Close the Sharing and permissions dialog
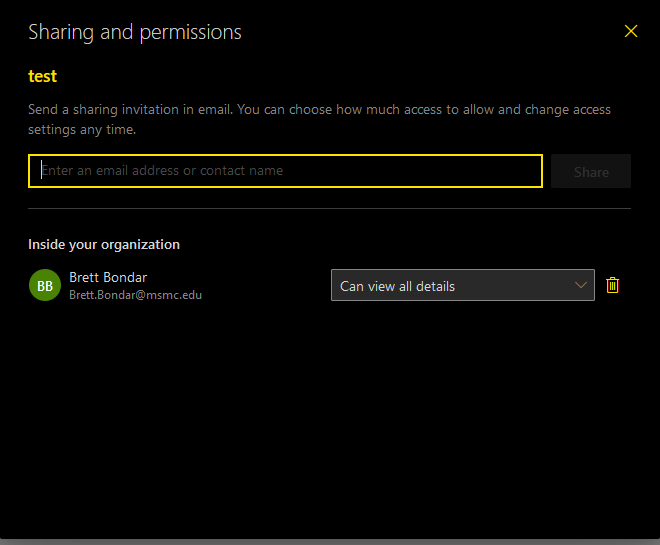Viewport: 660px width, 545px height. click(631, 31)
